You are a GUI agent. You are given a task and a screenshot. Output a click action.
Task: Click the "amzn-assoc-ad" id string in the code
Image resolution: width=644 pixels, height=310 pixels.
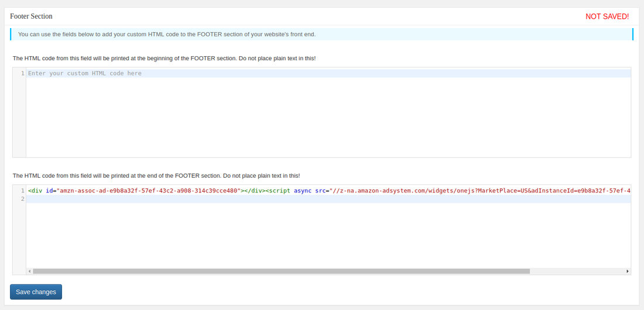tap(148, 191)
